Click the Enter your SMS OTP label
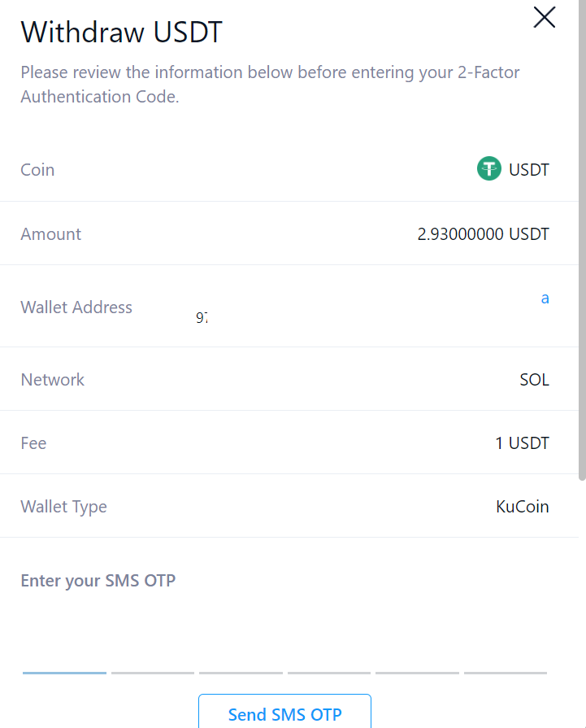 pos(98,580)
